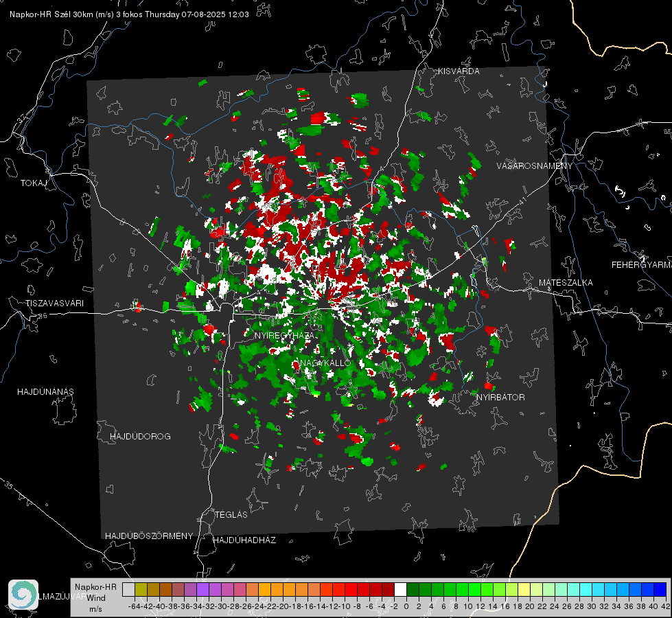Click the -64 value on legend scale
This screenshot has height=618, width=672.
pyautogui.click(x=134, y=606)
